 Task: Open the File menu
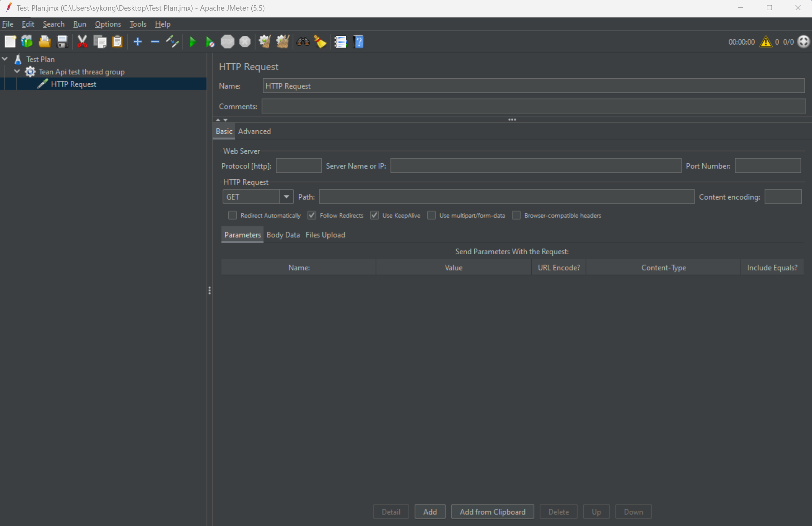click(x=8, y=24)
